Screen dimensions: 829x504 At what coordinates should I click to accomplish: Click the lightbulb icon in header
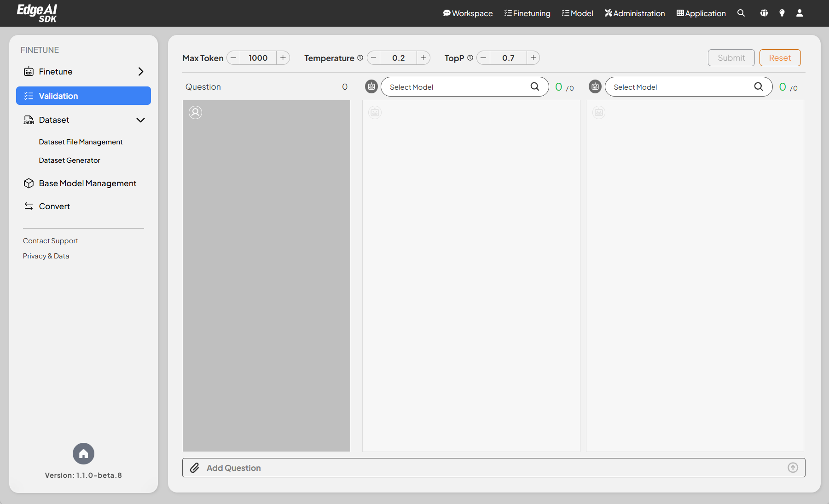click(x=782, y=13)
